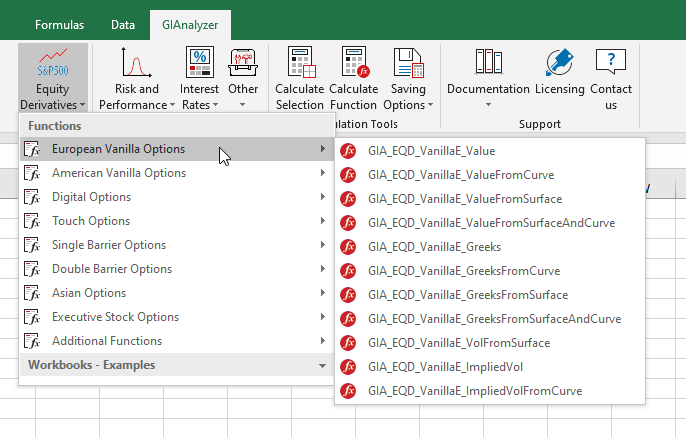Open the Saving Options dropdown arrow
Viewport: 686px width, 437px height.
pyautogui.click(x=430, y=105)
